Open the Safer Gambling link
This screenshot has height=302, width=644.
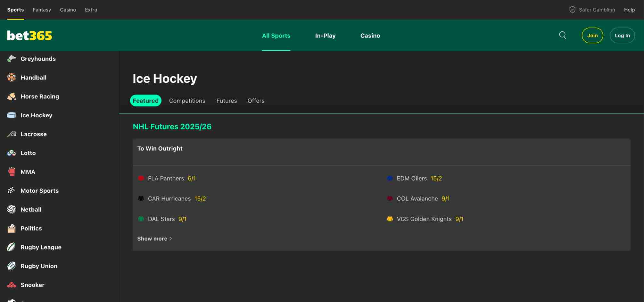(x=597, y=10)
